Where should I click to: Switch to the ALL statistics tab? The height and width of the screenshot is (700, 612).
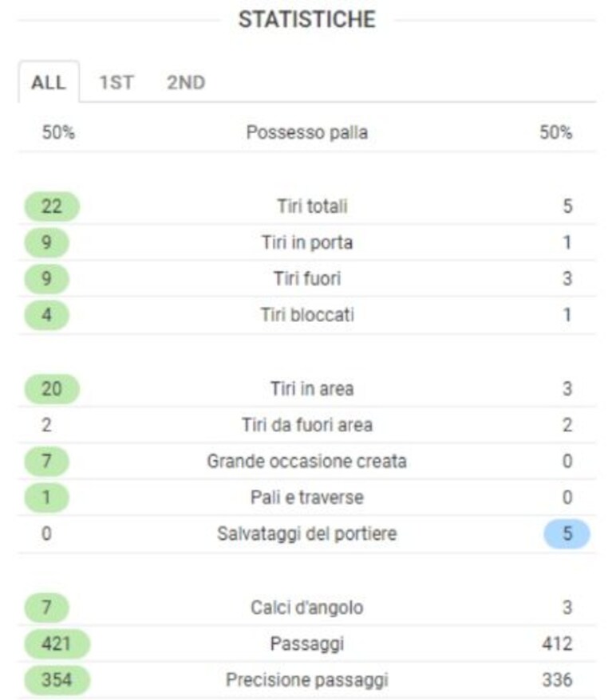point(49,82)
